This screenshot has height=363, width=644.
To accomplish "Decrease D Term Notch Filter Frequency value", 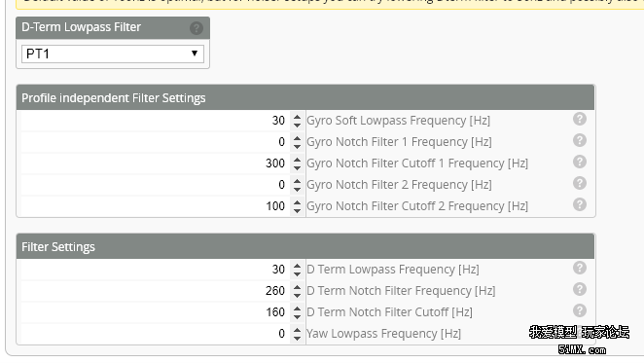I will (x=297, y=296).
